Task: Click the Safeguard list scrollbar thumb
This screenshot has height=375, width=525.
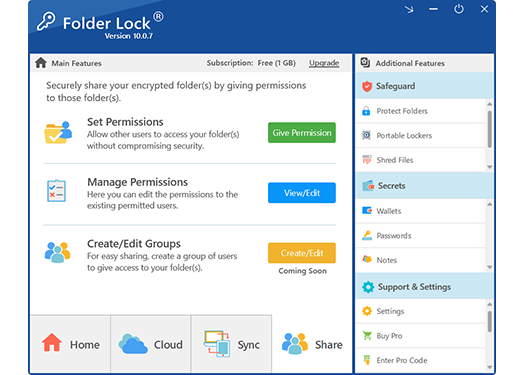Action: pos(490,129)
